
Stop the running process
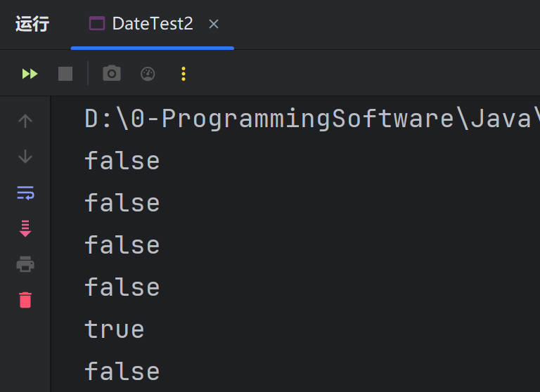click(65, 74)
